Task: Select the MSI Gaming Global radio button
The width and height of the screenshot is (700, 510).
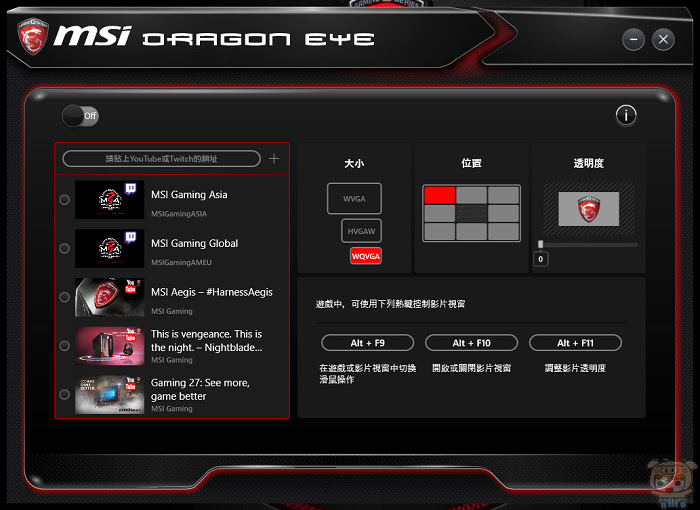Action: point(65,248)
